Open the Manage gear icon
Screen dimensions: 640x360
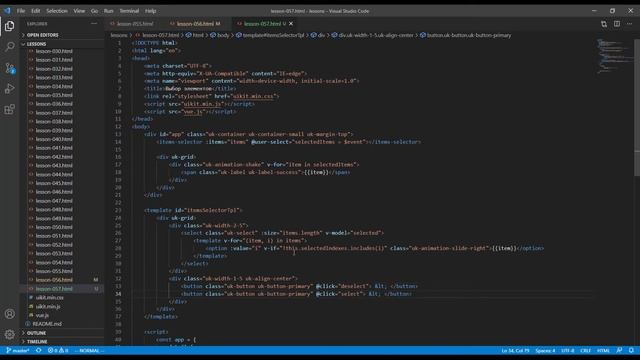9,334
